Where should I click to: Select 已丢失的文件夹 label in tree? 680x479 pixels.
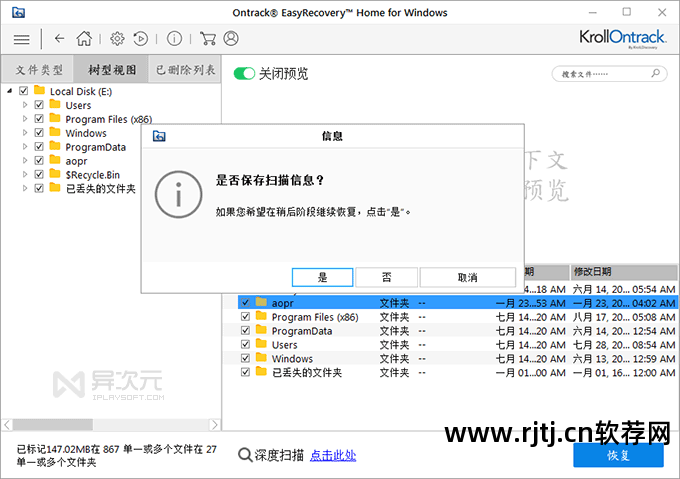point(101,189)
